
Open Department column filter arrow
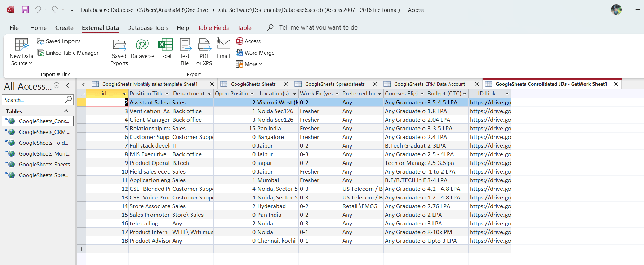pos(209,94)
